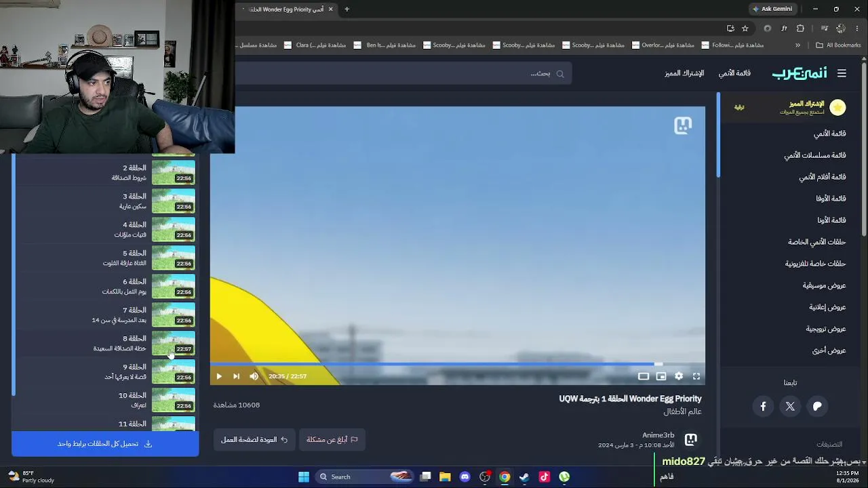Select episode 7 title الحلقة 7
The height and width of the screenshot is (488, 868).
point(134,310)
